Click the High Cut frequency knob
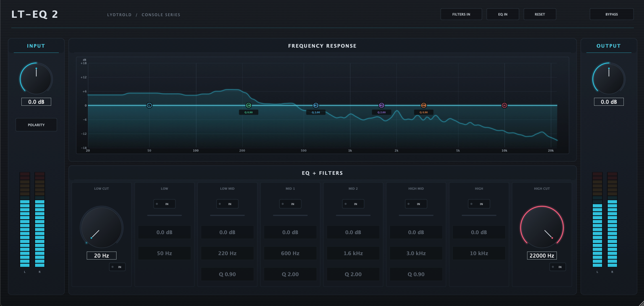Screen dimensions: 644x306 point(542,228)
